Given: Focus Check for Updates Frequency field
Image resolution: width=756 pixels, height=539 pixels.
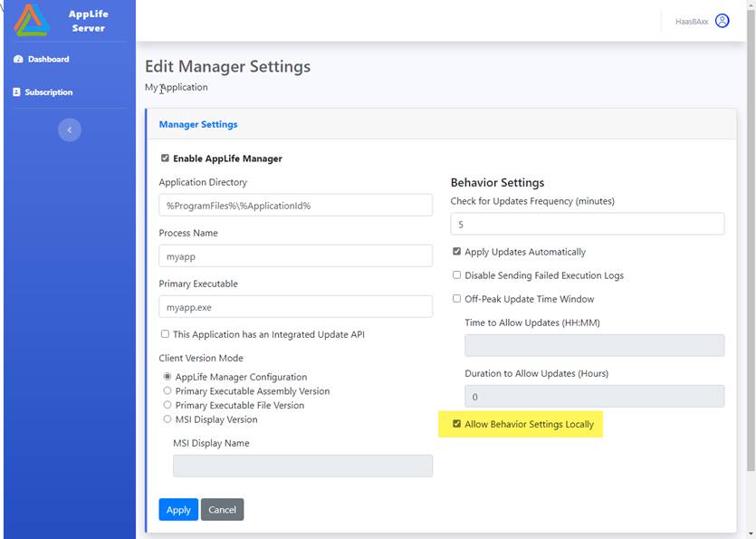Looking at the screenshot, I should 588,225.
